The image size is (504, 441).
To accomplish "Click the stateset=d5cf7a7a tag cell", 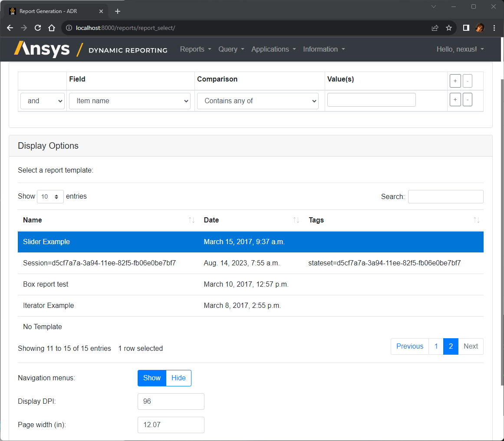I will click(x=385, y=263).
